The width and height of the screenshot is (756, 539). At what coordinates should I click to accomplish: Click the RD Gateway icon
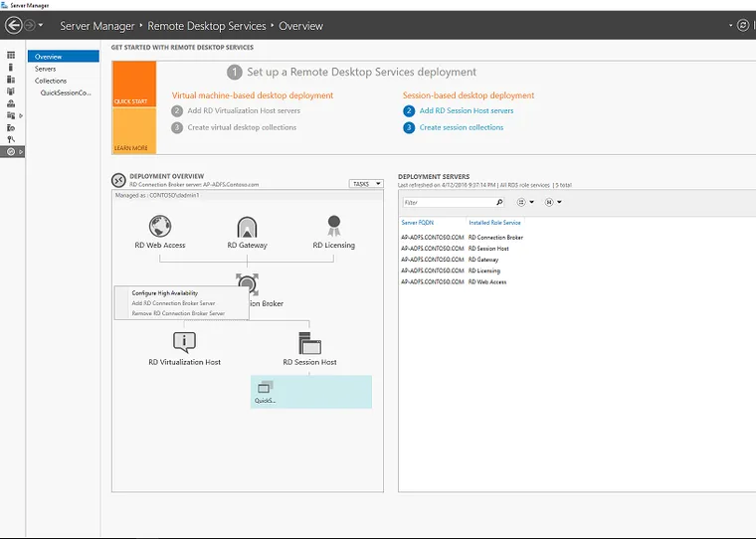point(247,227)
